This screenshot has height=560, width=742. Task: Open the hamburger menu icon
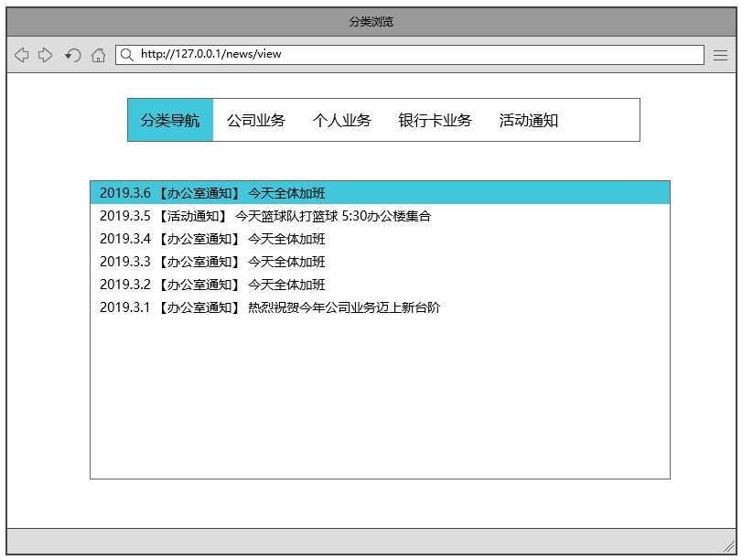[x=720, y=56]
